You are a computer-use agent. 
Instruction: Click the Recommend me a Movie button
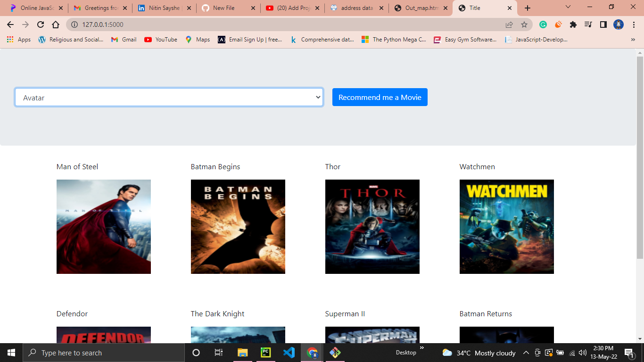pyautogui.click(x=380, y=97)
